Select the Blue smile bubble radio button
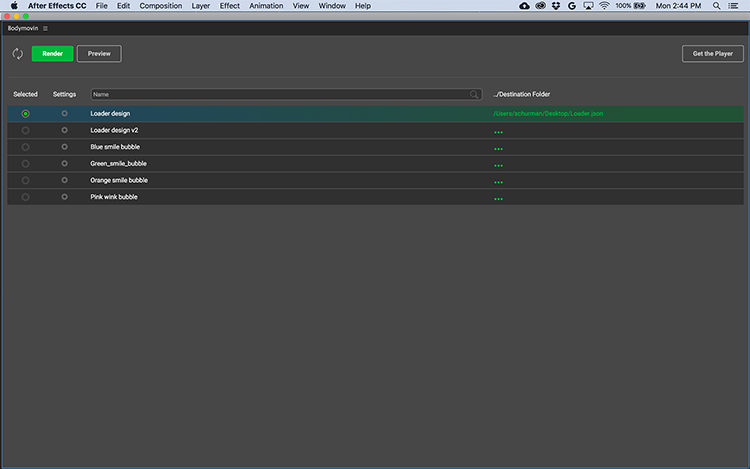 pyautogui.click(x=25, y=147)
